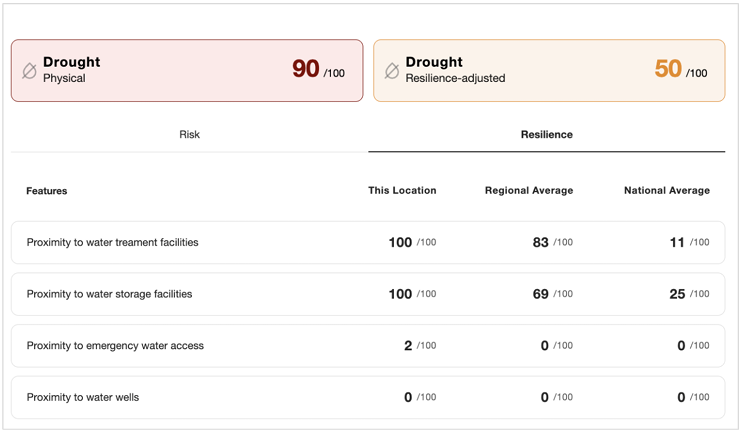Viewport: 745px width, 434px height.
Task: Click the 69/100 regional storage value
Action: pos(552,295)
